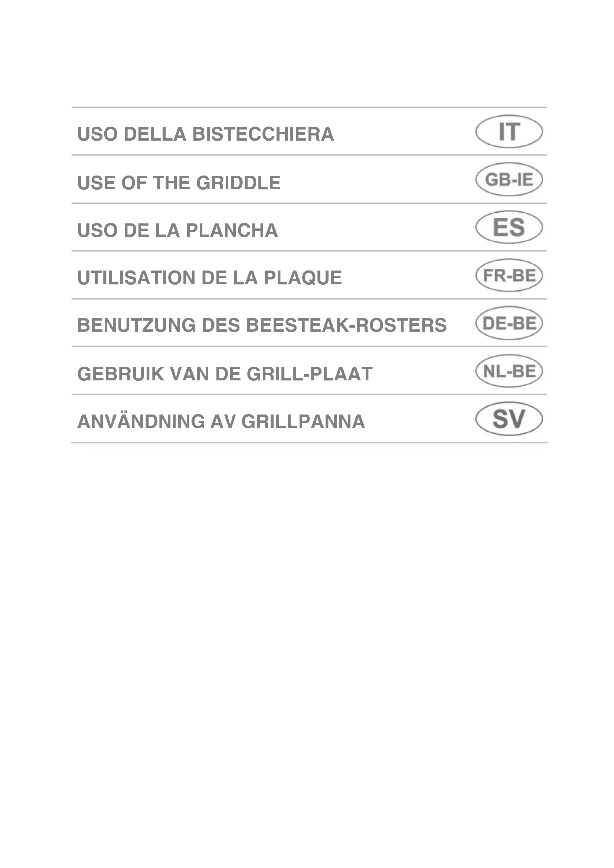Click 'UTILISATION DE LA PLAQUE' title
The width and height of the screenshot is (614, 868).
click(x=209, y=278)
